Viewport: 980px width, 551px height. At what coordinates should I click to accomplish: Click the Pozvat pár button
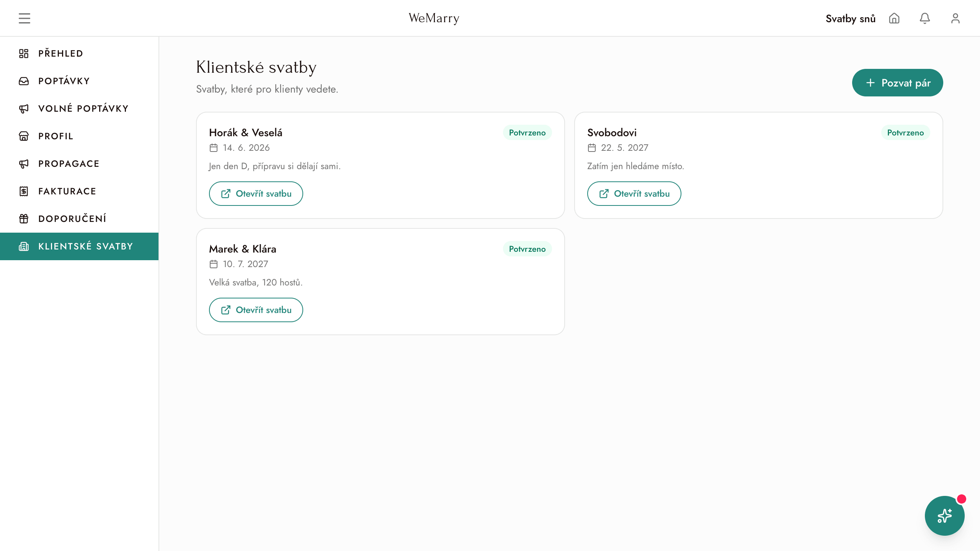click(897, 83)
